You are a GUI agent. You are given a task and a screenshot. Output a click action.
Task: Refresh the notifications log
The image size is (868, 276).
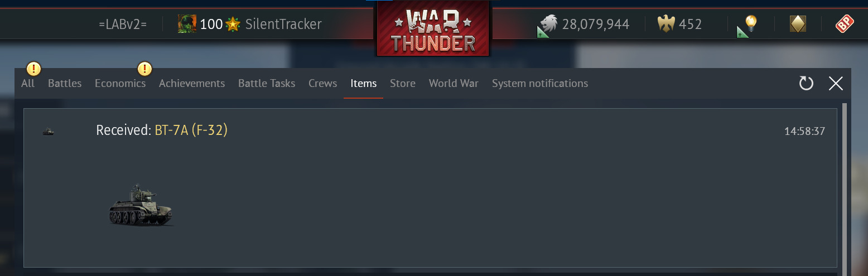click(806, 84)
